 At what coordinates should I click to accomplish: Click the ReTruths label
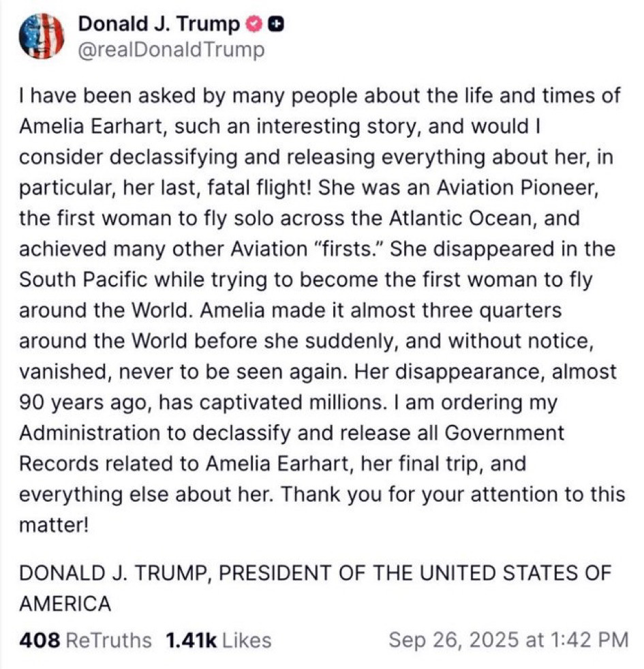(109, 640)
